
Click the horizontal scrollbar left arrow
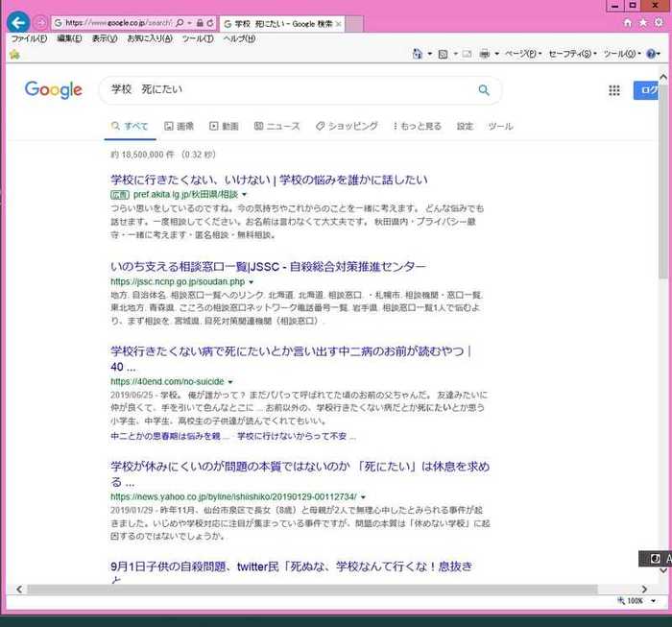[19, 590]
